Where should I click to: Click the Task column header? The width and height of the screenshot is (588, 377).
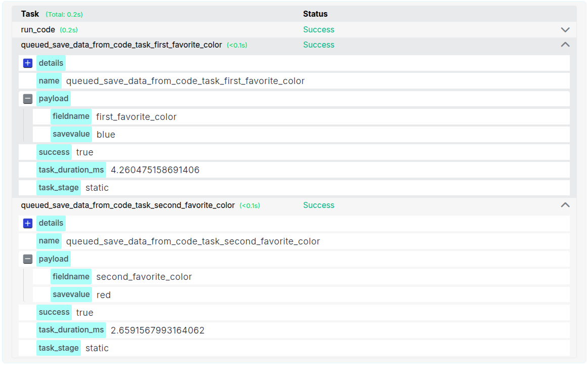(x=30, y=14)
